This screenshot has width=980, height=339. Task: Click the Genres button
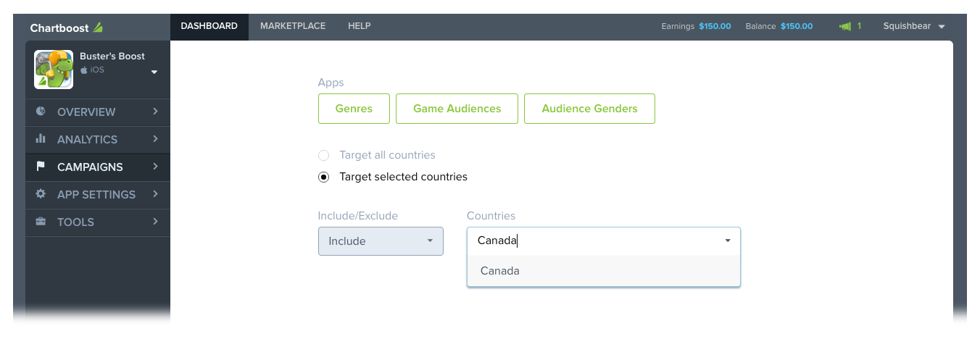(354, 109)
